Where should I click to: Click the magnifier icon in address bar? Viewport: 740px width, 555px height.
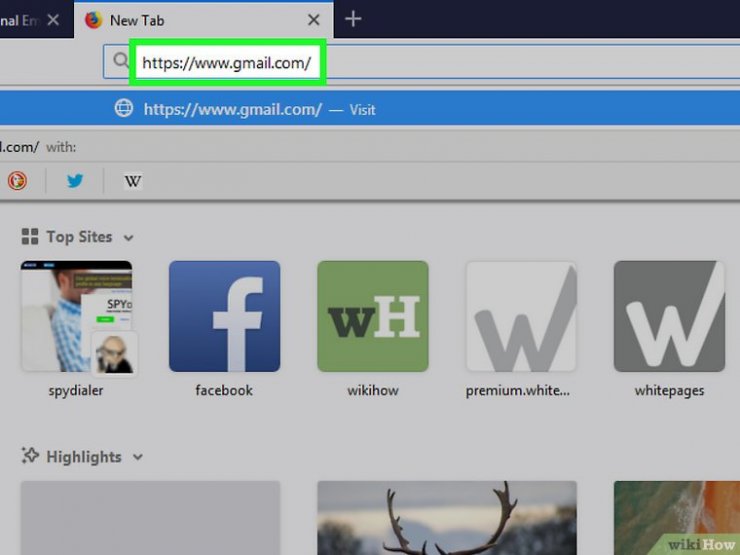[121, 60]
